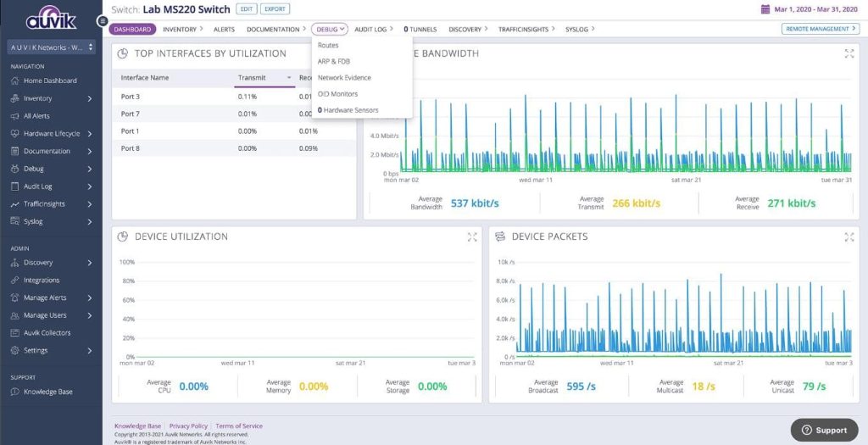Viewport: 868px width, 445px height.
Task: Expand Debug sidebar chevron
Action: [90, 169]
